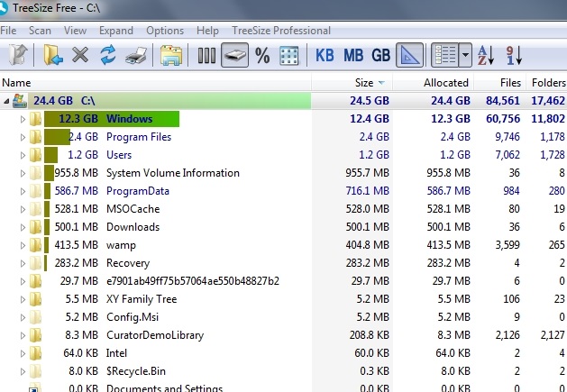Toggle automatic units triangle ruler icon
The height and width of the screenshot is (392, 567).
410,55
